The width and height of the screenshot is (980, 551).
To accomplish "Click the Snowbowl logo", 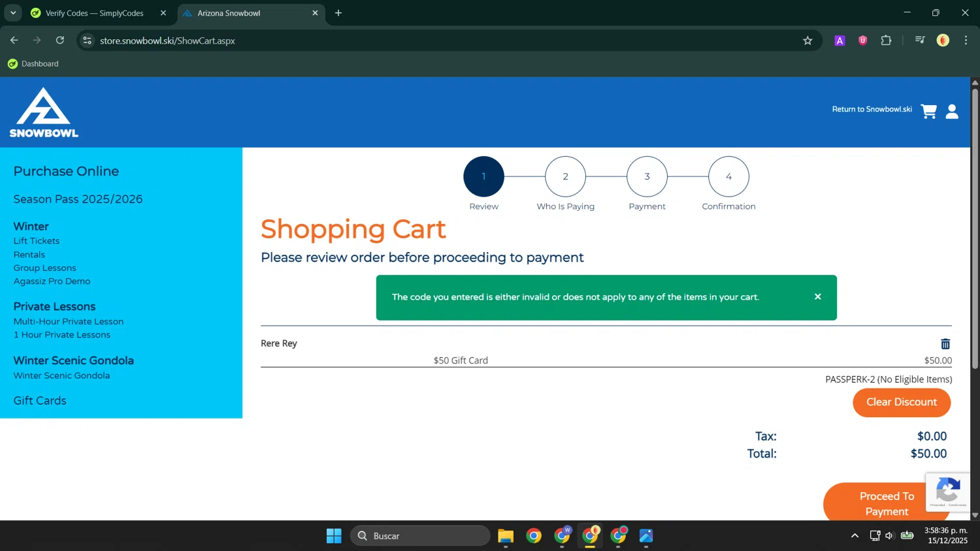I will pyautogui.click(x=44, y=112).
